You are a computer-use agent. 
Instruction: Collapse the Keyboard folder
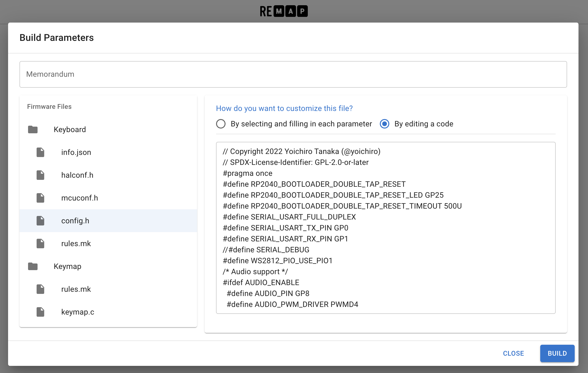108,129
